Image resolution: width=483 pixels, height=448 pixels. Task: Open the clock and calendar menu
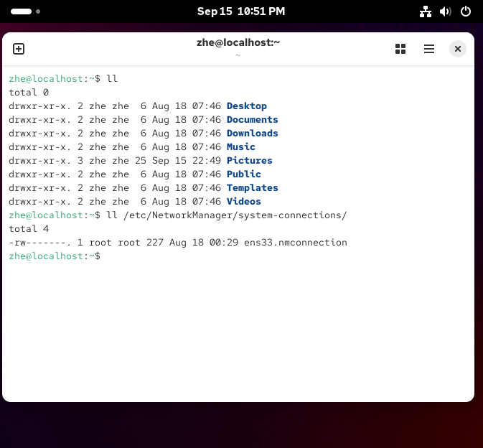tap(241, 11)
